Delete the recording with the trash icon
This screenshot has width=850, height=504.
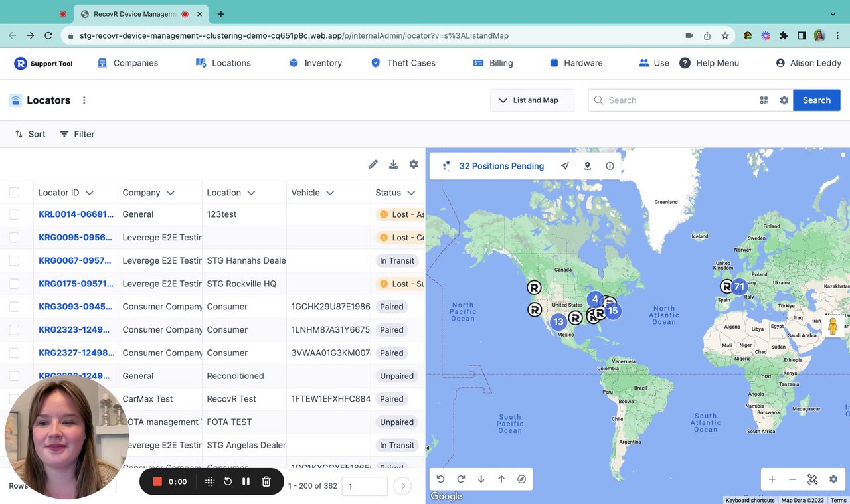266,481
